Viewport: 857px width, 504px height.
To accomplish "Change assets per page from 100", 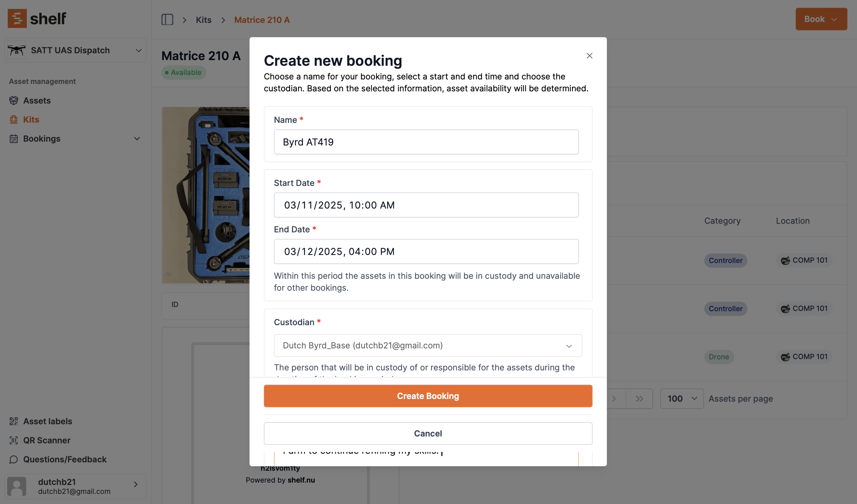I will [x=682, y=398].
